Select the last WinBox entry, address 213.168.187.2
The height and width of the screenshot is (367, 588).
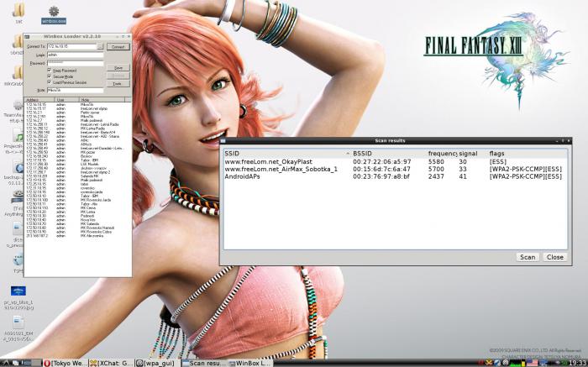pyautogui.click(x=77, y=236)
